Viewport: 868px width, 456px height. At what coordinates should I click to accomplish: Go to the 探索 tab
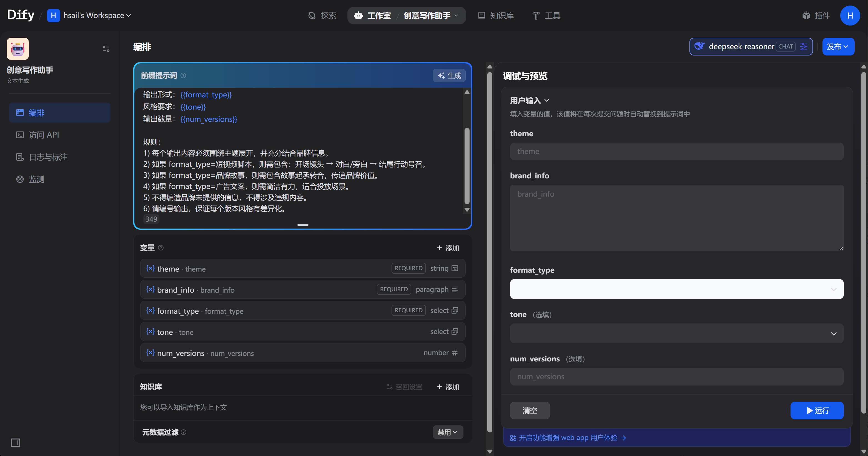click(x=322, y=16)
